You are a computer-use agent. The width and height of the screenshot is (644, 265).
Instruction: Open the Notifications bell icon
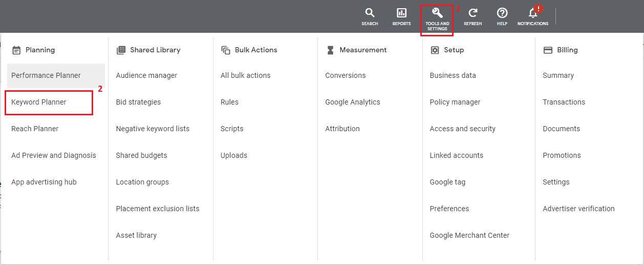click(x=533, y=13)
